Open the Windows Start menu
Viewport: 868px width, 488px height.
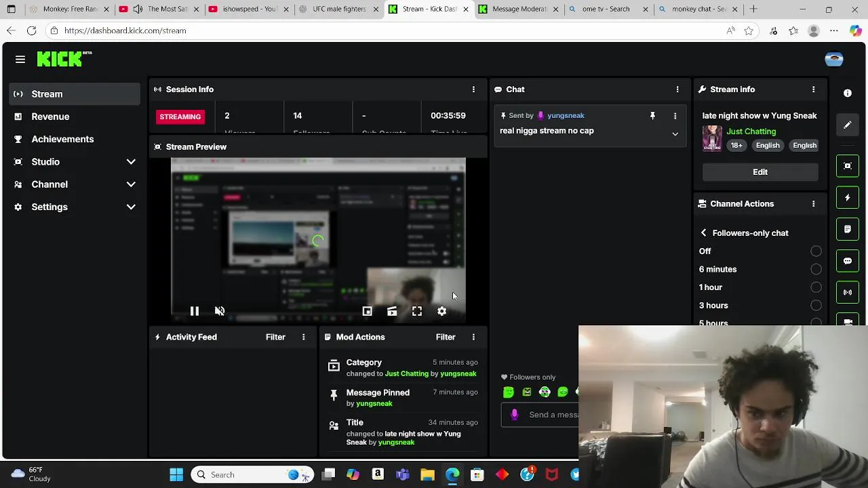click(176, 475)
